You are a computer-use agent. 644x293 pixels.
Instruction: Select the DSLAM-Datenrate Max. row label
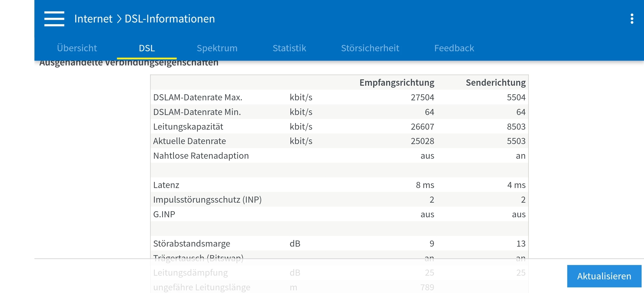tap(198, 97)
